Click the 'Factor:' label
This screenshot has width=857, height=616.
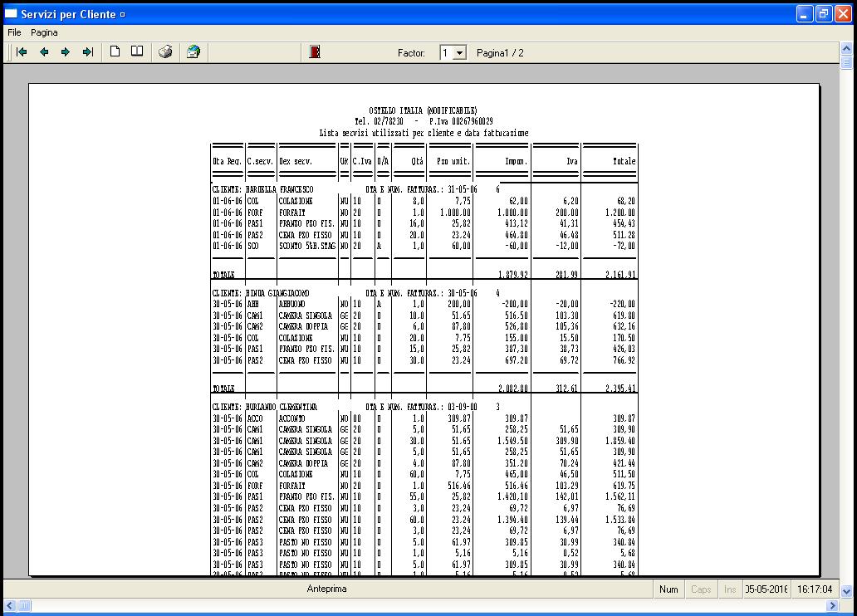[x=411, y=53]
